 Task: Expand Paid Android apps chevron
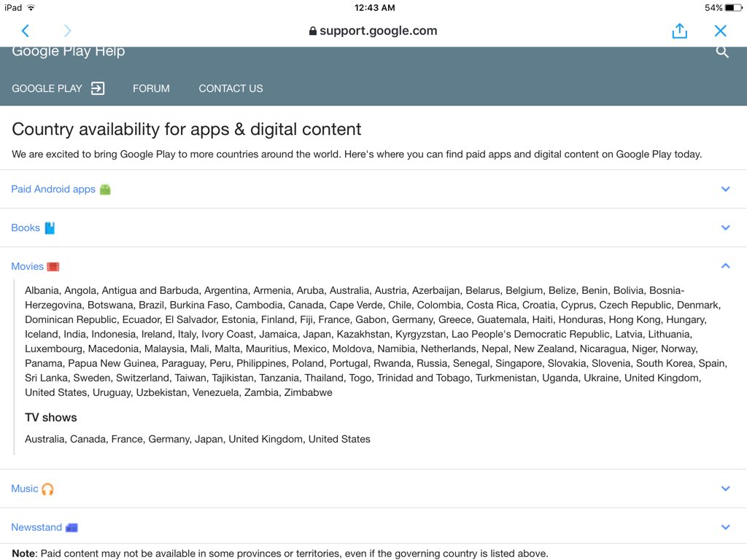click(726, 189)
